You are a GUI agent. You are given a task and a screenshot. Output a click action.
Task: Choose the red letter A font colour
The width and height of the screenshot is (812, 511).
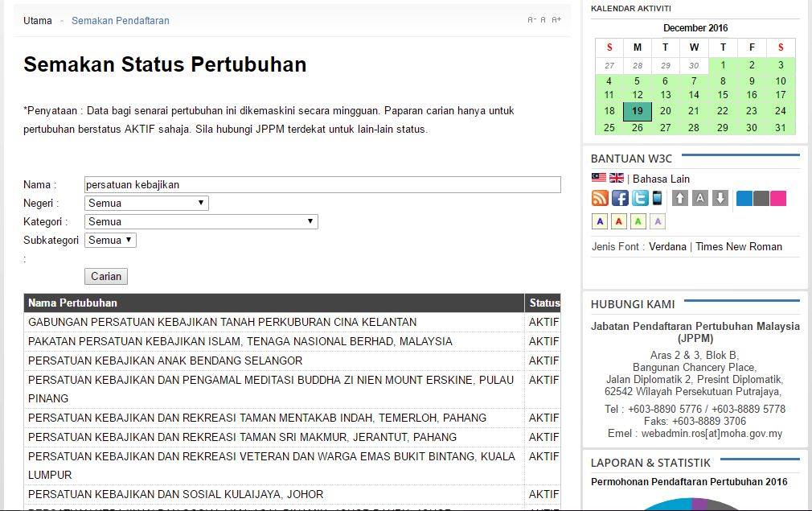619,221
